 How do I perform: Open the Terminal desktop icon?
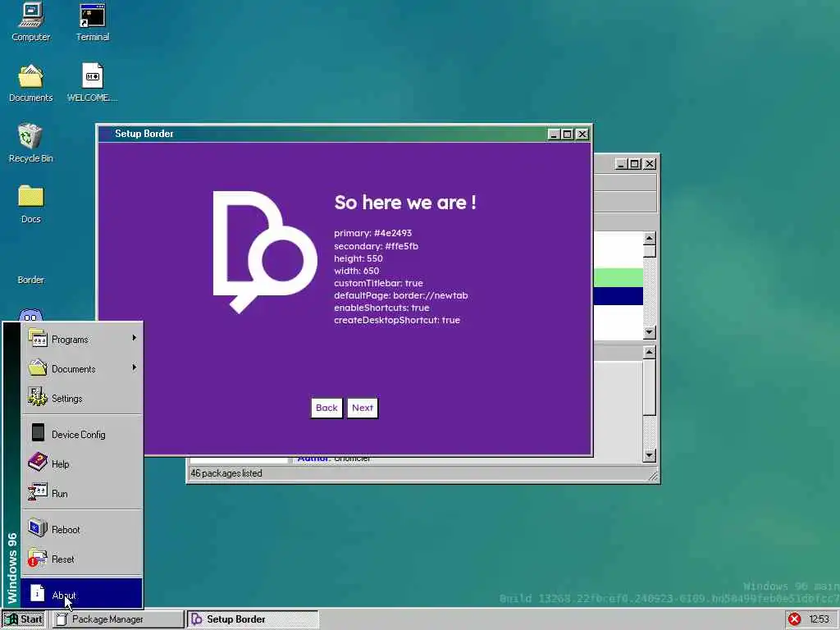[x=93, y=22]
